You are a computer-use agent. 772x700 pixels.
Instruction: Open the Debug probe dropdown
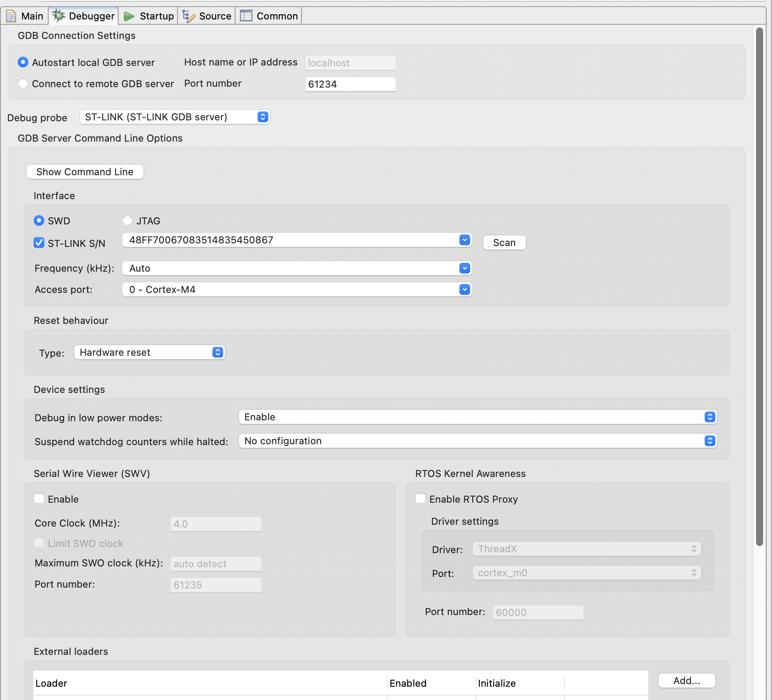[262, 117]
